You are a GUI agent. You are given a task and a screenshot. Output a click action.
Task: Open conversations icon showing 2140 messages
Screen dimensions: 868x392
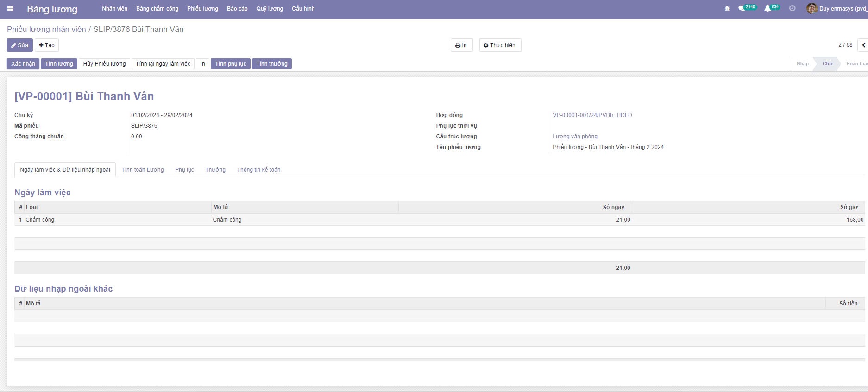(x=742, y=9)
